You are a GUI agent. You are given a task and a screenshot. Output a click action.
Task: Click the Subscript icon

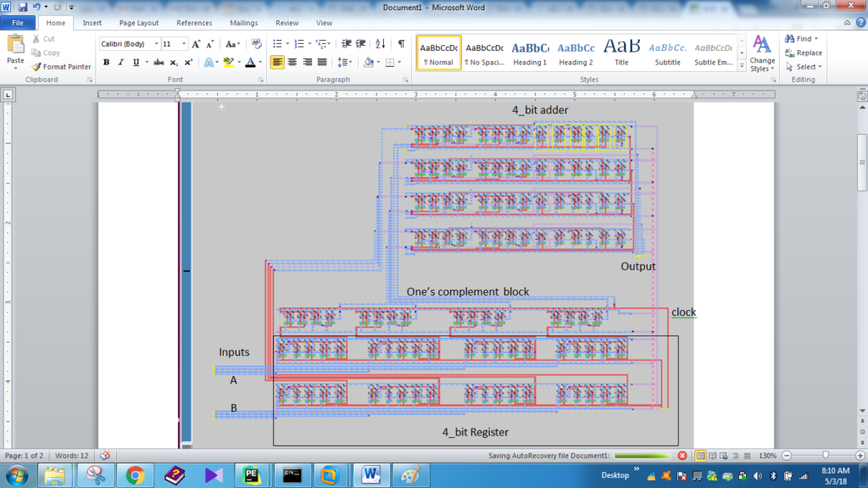tap(174, 63)
